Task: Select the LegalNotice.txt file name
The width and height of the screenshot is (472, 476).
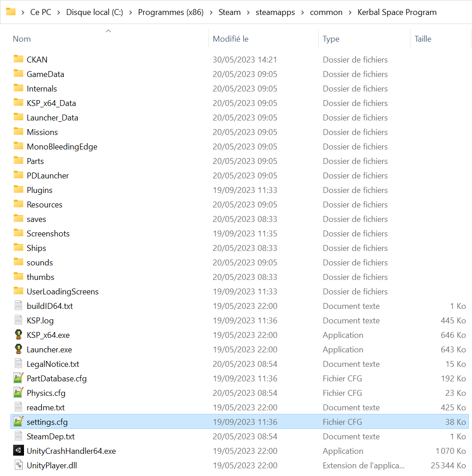Action: [x=53, y=364]
